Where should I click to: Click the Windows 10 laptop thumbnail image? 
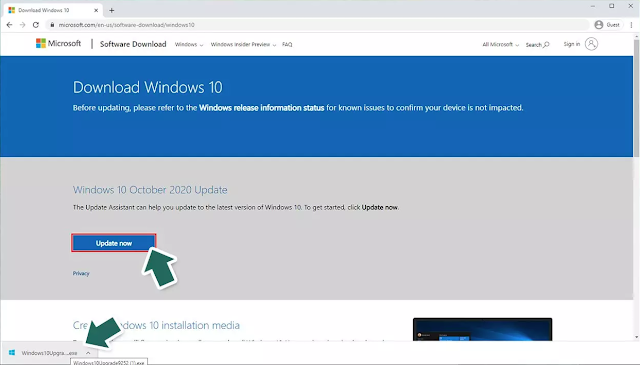[x=482, y=329]
